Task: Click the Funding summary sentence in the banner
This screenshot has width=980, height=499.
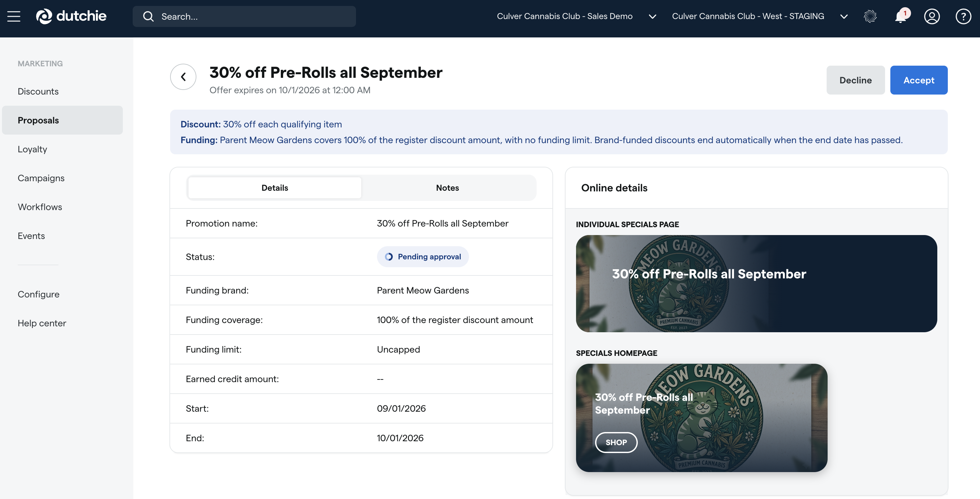Action: pyautogui.click(x=542, y=140)
